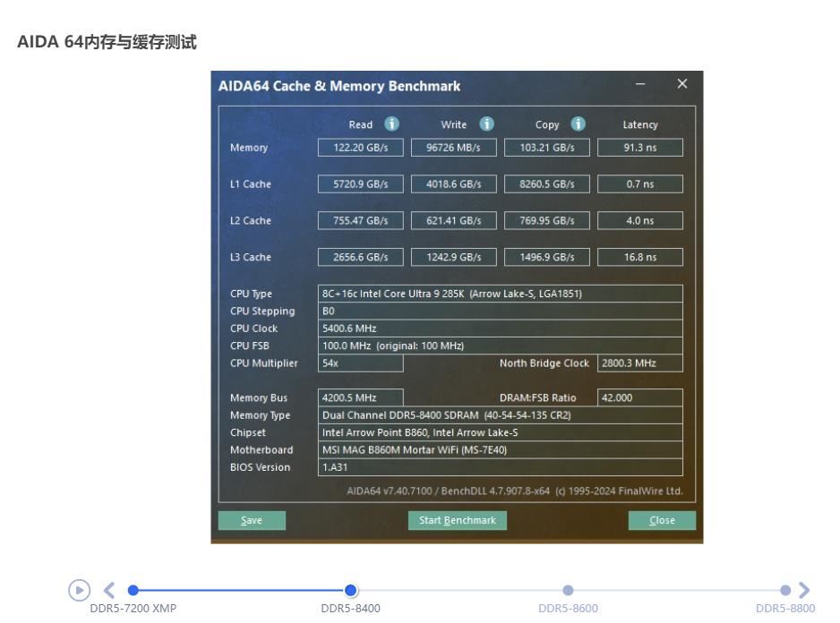This screenshot has height=623, width=840.
Task: Click the Copy column info icon
Action: (578, 124)
